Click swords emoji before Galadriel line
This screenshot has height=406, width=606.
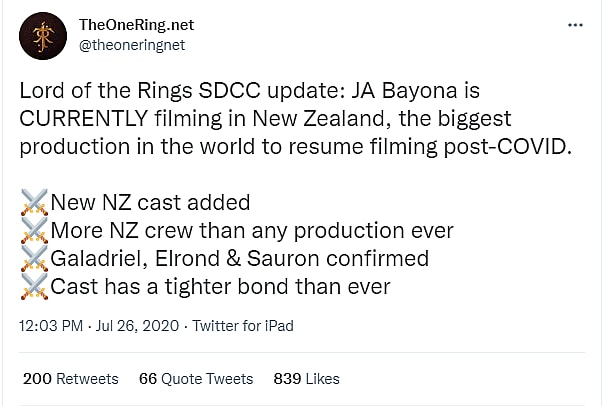pos(34,258)
